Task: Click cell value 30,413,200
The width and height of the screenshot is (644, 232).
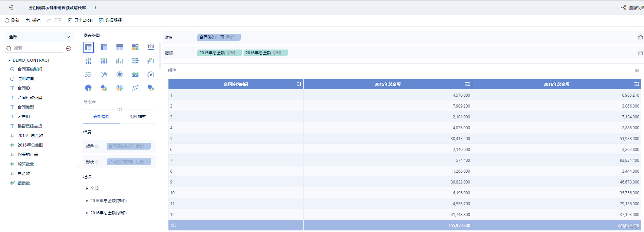Action: click(460, 139)
